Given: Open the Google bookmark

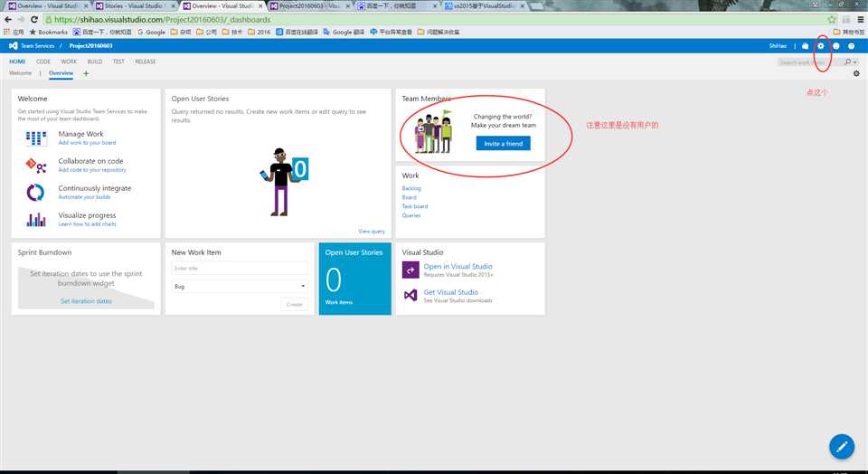Looking at the screenshot, I should (x=151, y=33).
